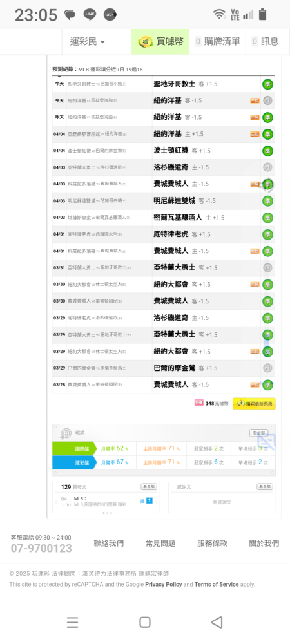Click green 準 icon for 03/30 費城費城人 row
290x644 pixels.
268,301
